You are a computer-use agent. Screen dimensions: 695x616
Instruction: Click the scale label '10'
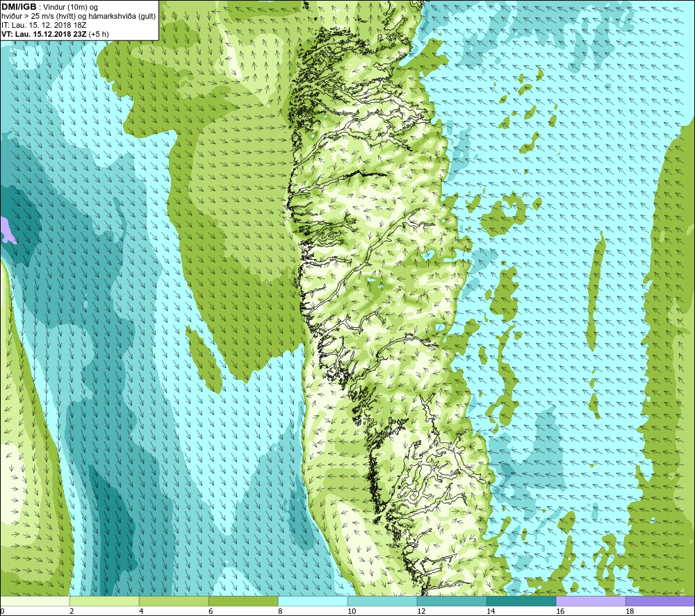pyautogui.click(x=352, y=611)
